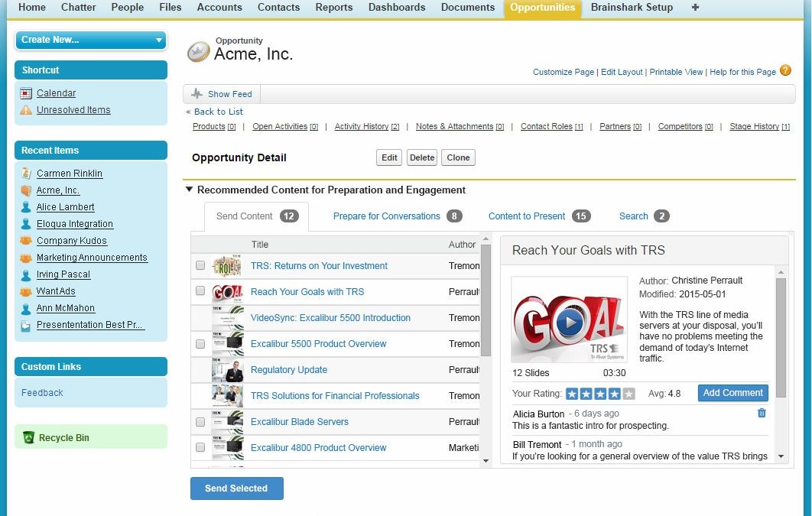This screenshot has width=812, height=516.
Task: Click the Eloqua Integration person icon
Action: (26, 223)
